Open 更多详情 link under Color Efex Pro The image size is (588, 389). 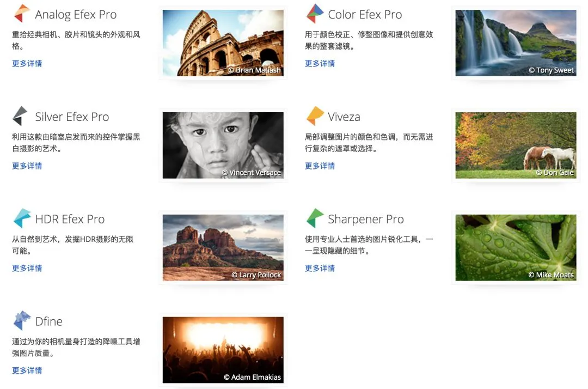(320, 63)
